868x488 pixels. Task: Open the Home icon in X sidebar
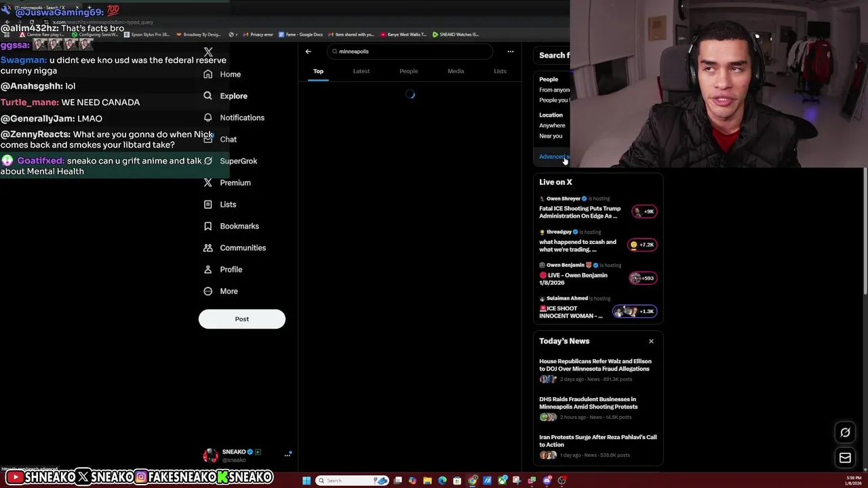click(x=208, y=74)
